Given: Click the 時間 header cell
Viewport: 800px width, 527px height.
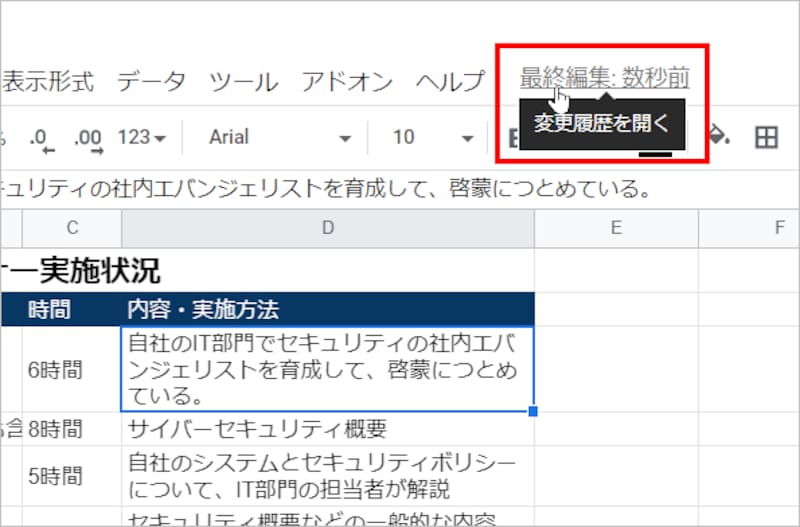Looking at the screenshot, I should 72,309.
